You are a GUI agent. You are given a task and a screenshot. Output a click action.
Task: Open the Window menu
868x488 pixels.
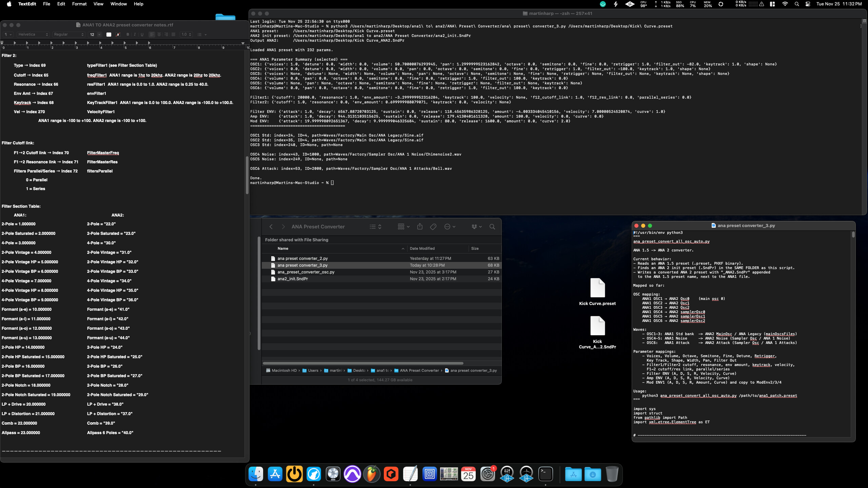118,4
